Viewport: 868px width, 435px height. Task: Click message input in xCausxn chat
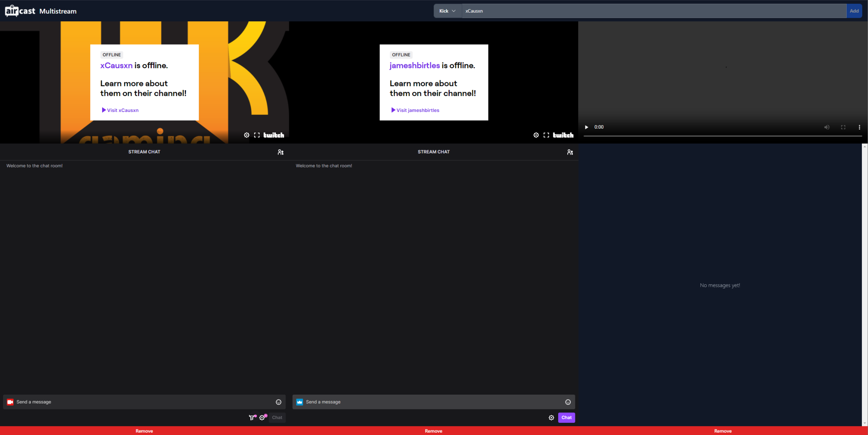pos(144,402)
